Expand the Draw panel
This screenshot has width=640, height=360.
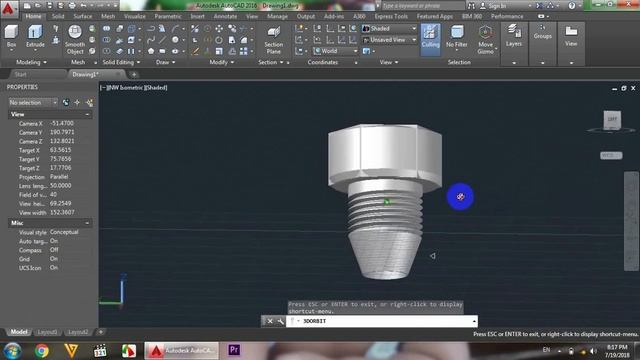pos(165,62)
